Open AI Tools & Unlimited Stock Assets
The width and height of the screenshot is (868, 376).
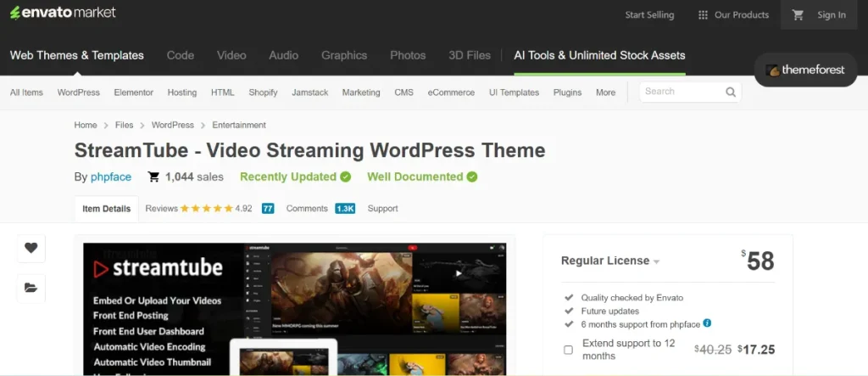click(x=599, y=55)
